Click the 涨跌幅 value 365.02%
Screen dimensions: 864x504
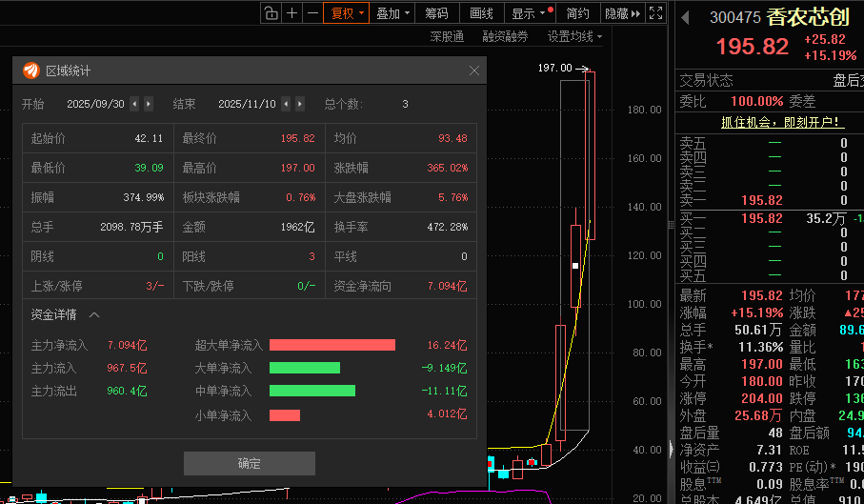pos(448,168)
